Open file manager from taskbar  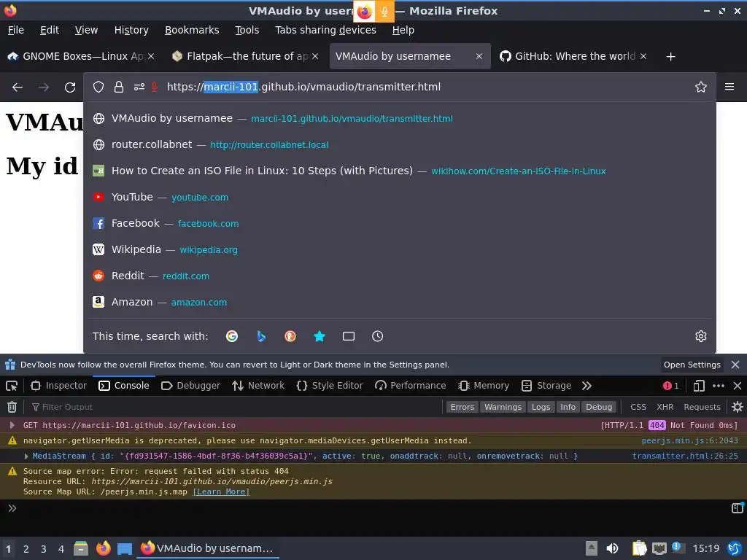coord(81,548)
